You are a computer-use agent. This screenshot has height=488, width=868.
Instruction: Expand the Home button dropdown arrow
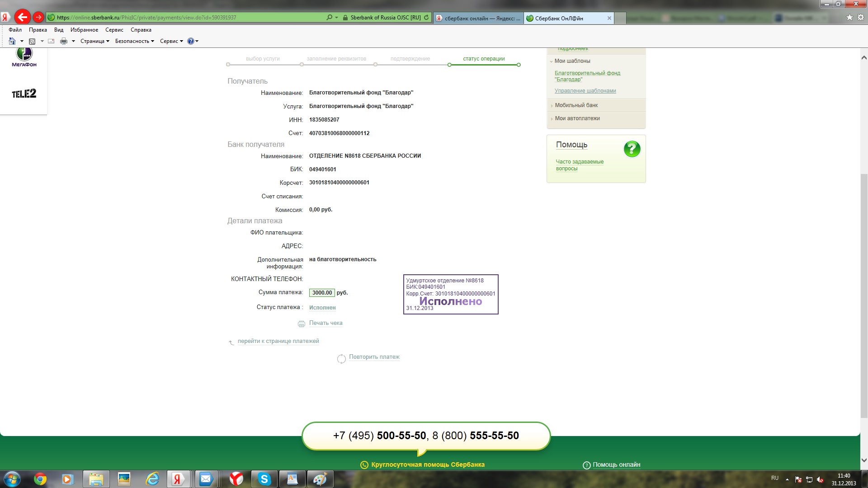pos(22,41)
